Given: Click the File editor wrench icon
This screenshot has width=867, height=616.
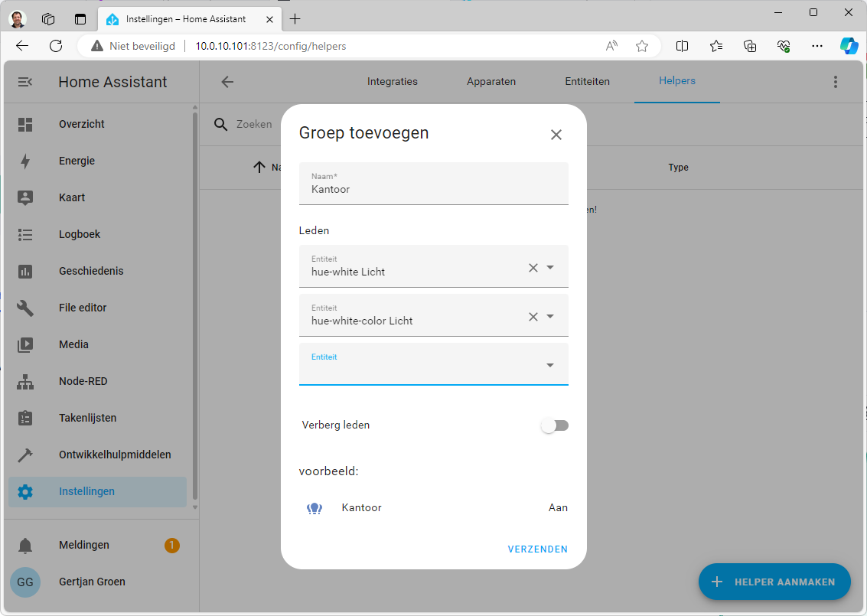Looking at the screenshot, I should pyautogui.click(x=25, y=308).
